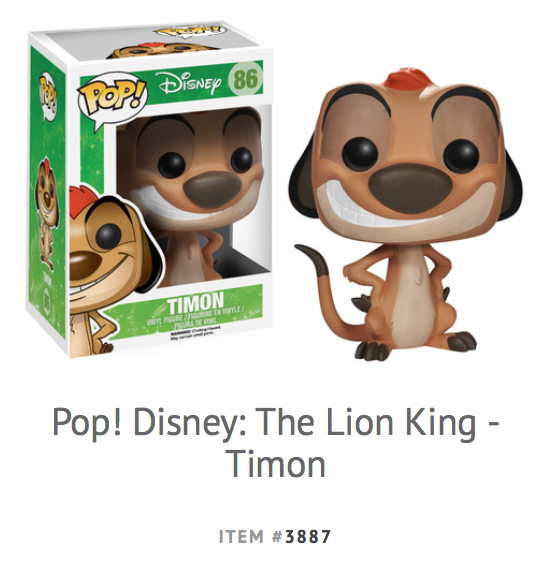
Task: Click the green number 86 badge
Action: (x=245, y=78)
